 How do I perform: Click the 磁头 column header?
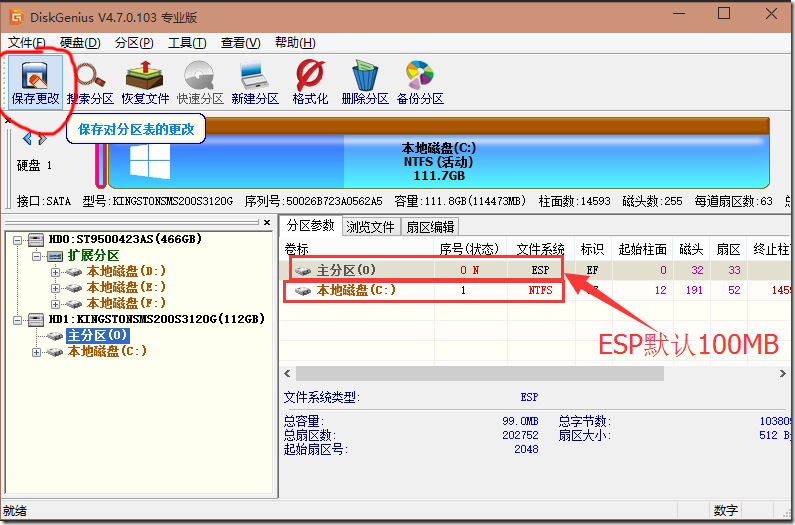coord(691,249)
